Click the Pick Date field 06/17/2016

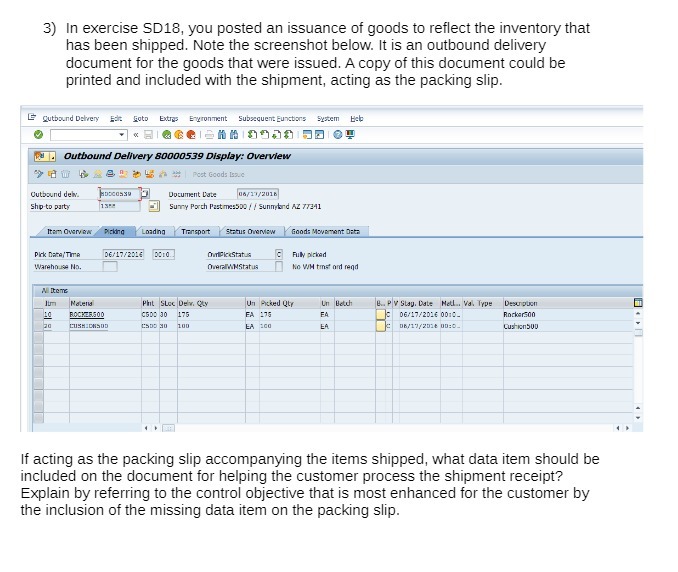(123, 254)
